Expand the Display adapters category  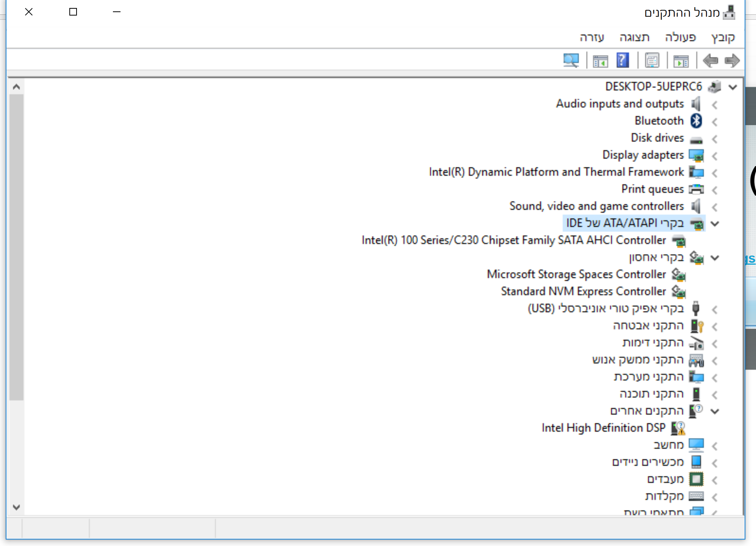tap(715, 156)
